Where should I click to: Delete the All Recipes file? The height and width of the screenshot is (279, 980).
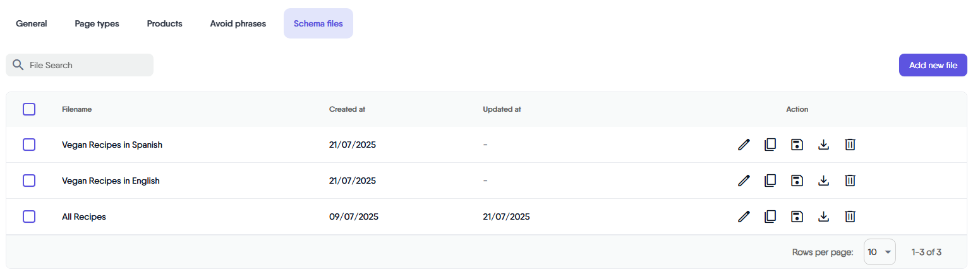click(850, 217)
